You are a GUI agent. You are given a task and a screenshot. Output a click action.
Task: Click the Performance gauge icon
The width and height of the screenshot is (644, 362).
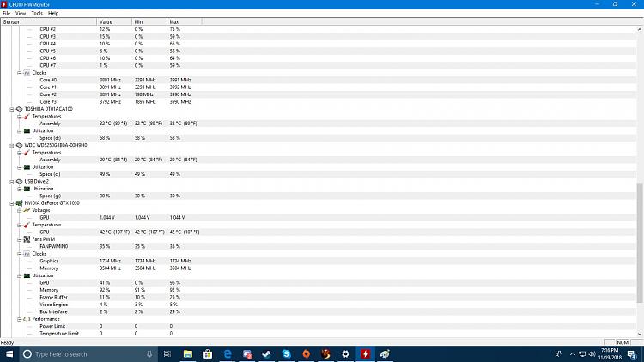point(27,319)
